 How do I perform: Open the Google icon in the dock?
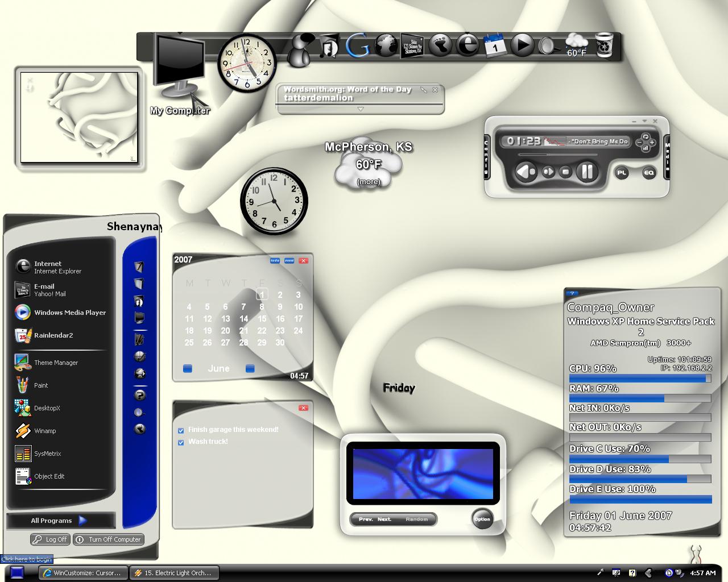pyautogui.click(x=357, y=45)
